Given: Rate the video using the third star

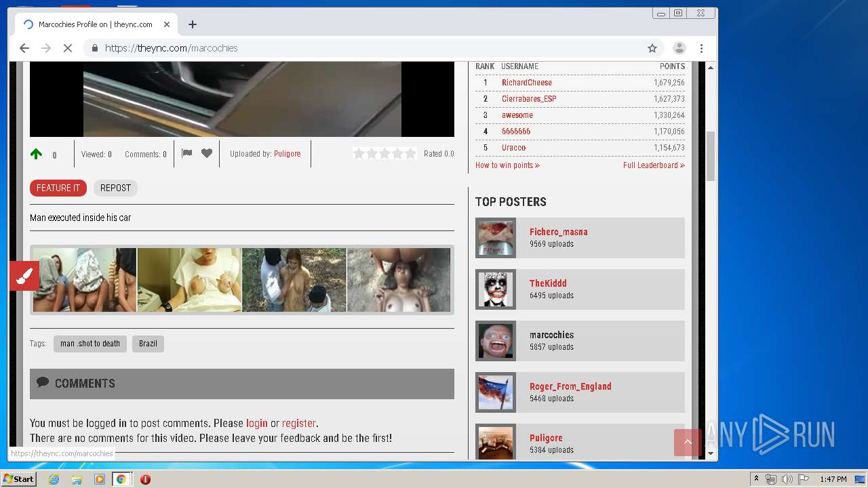Looking at the screenshot, I should (x=384, y=154).
